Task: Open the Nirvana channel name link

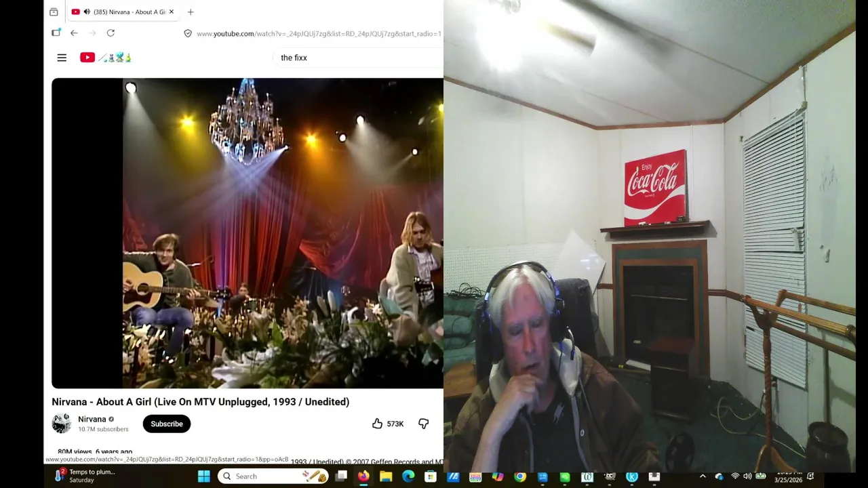Action: (x=92, y=419)
